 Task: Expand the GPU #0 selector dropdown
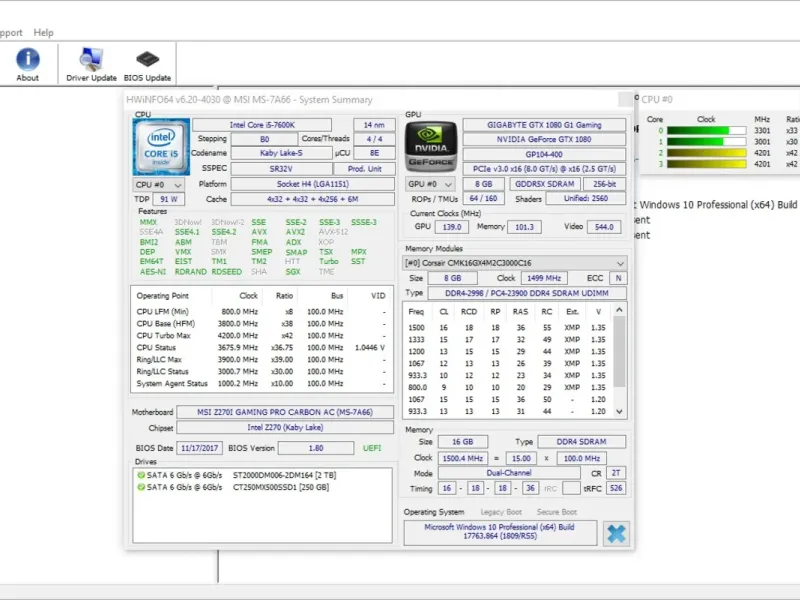(430, 184)
